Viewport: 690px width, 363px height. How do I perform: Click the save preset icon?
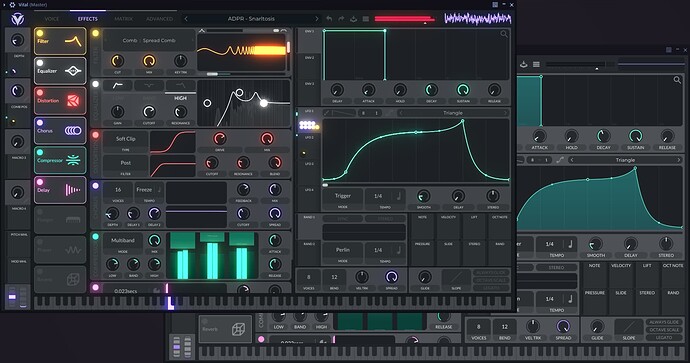pyautogui.click(x=353, y=18)
